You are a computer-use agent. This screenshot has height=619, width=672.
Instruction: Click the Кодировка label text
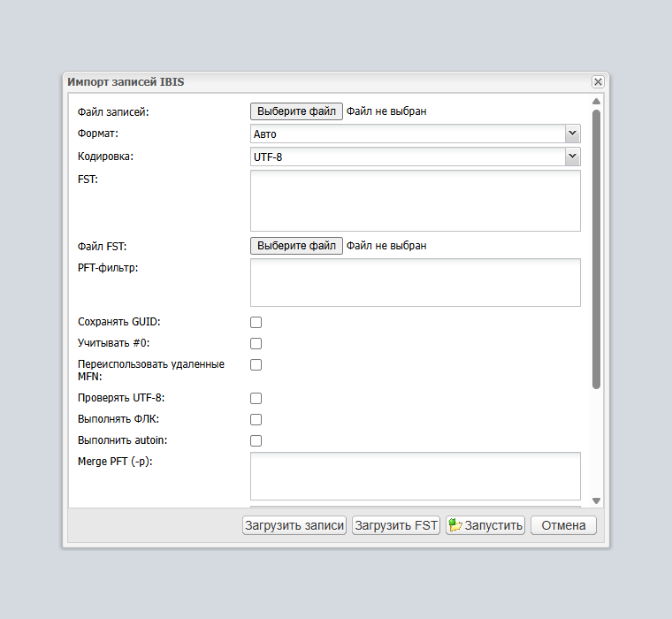105,157
